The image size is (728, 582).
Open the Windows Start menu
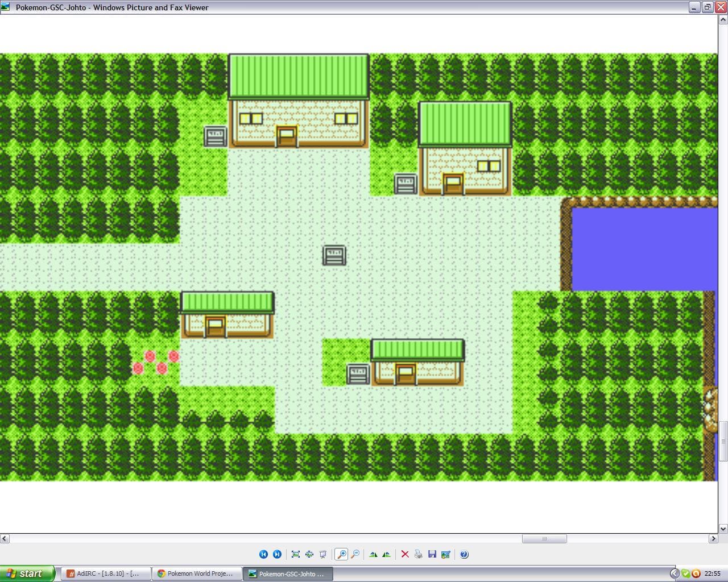tap(27, 573)
